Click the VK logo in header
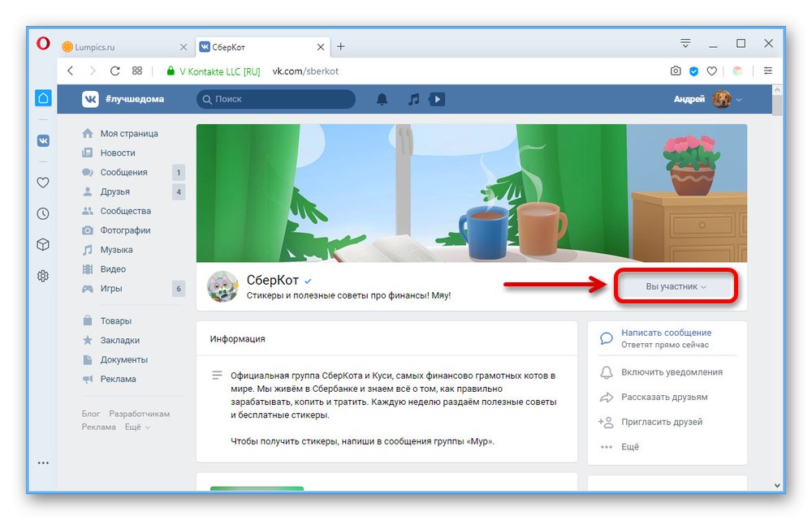This screenshot has height=520, width=812. click(90, 99)
